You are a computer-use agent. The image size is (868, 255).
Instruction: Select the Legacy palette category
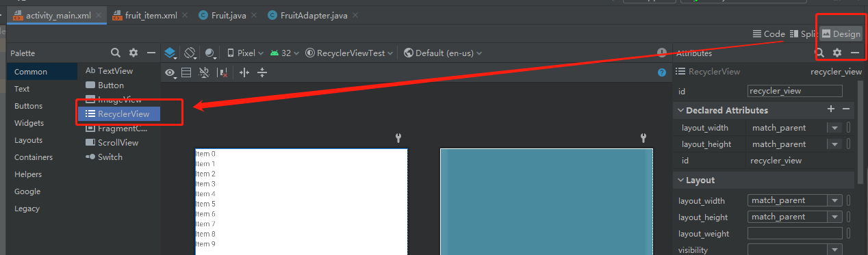coord(42,209)
